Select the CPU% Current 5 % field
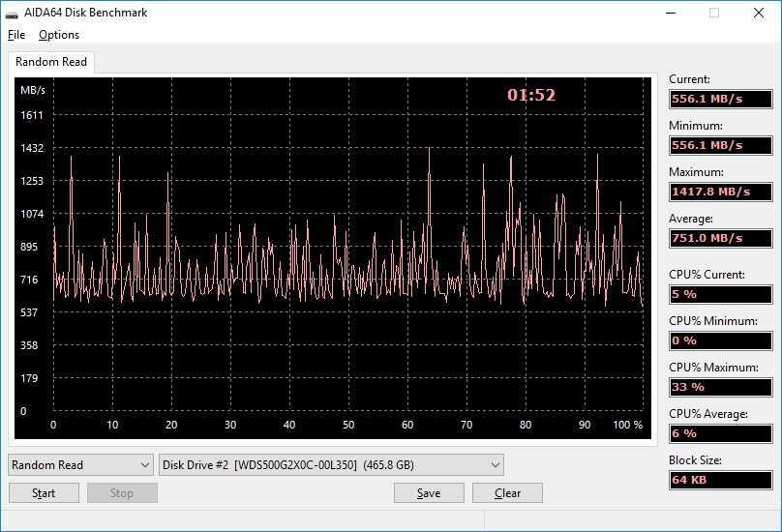This screenshot has height=532, width=782. (x=720, y=294)
